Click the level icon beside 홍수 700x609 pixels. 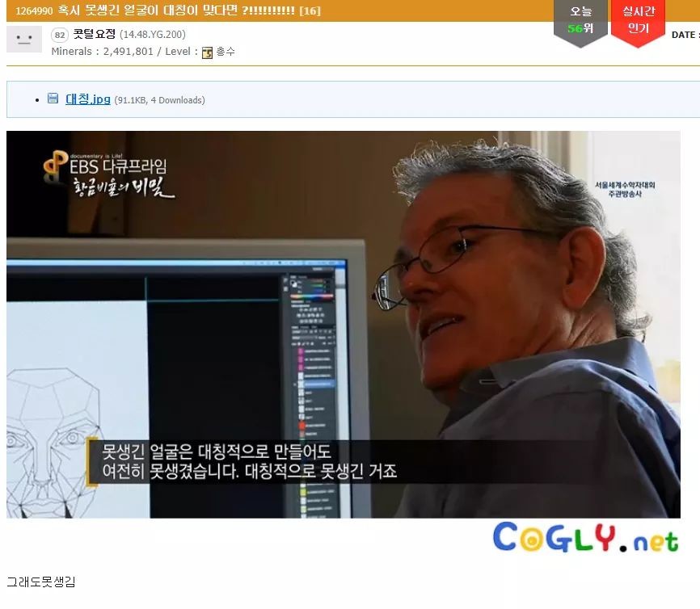pos(207,52)
